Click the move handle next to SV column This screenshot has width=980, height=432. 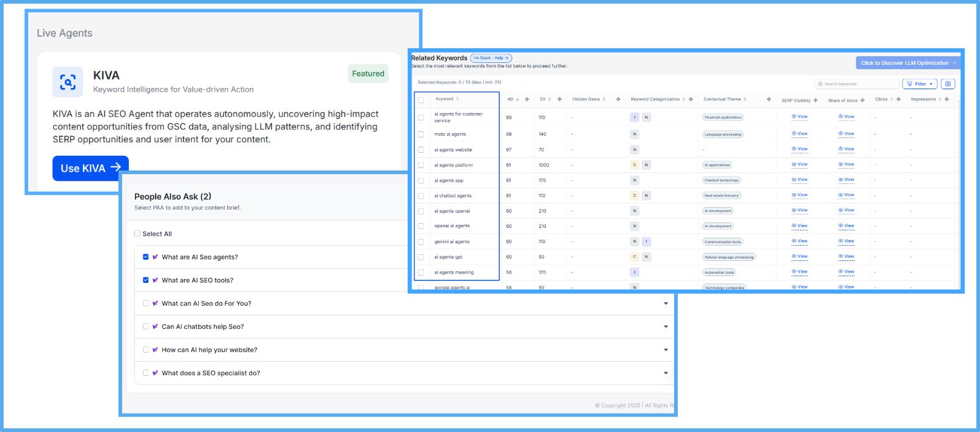(x=559, y=99)
